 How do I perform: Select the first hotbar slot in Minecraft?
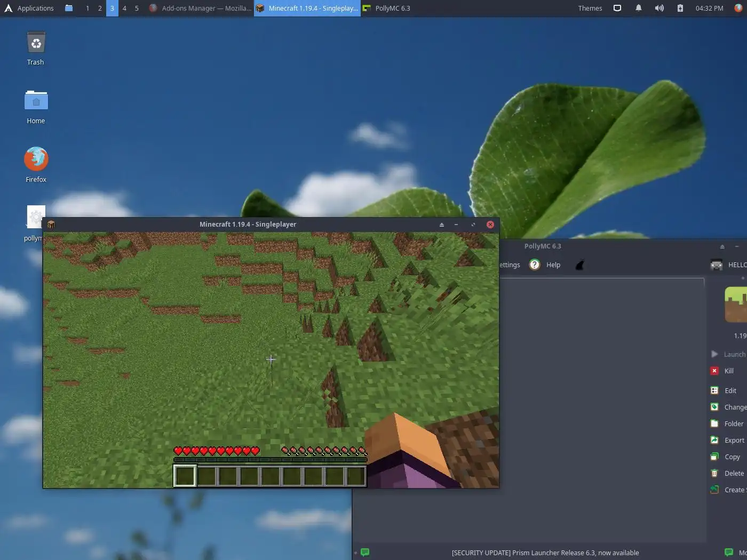point(185,476)
